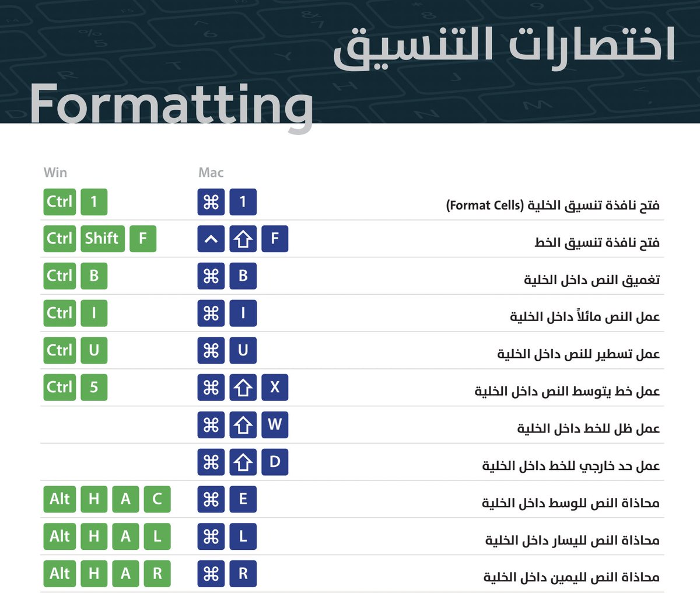Image resolution: width=700 pixels, height=593 pixels.
Task: Click the green I key icon
Action: [94, 313]
